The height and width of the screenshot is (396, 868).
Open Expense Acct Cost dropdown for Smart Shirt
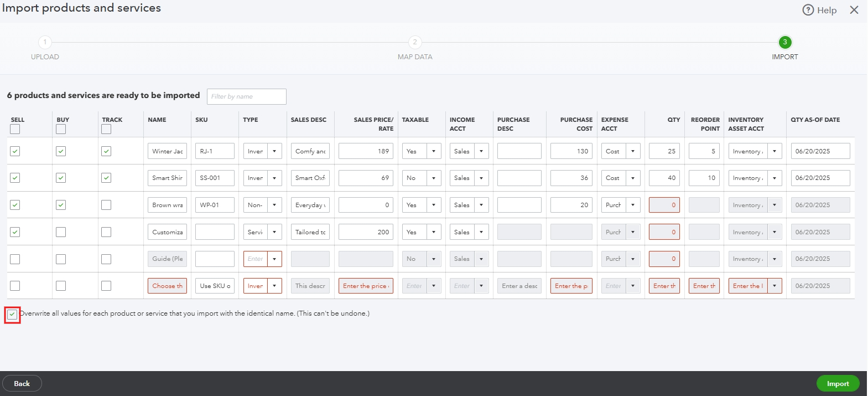[633, 178]
